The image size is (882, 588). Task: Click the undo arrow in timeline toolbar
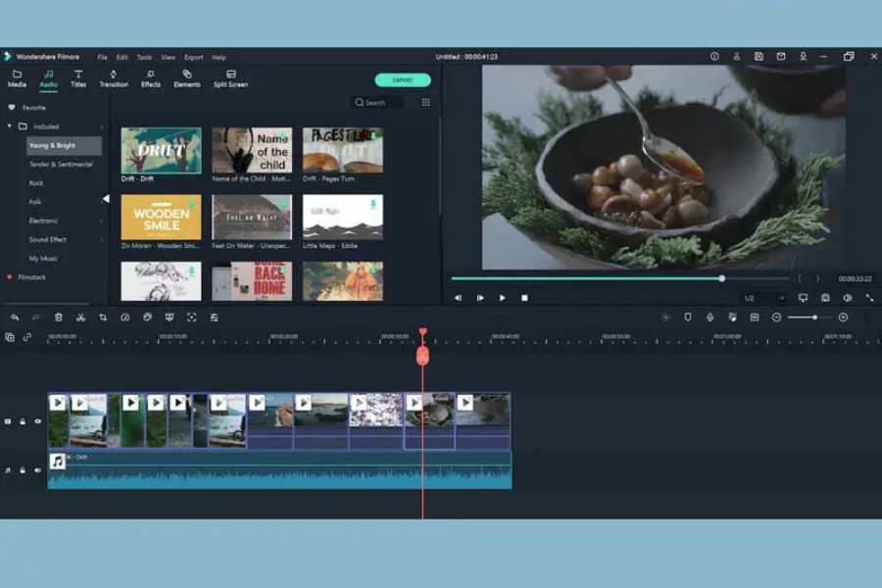coord(15,318)
